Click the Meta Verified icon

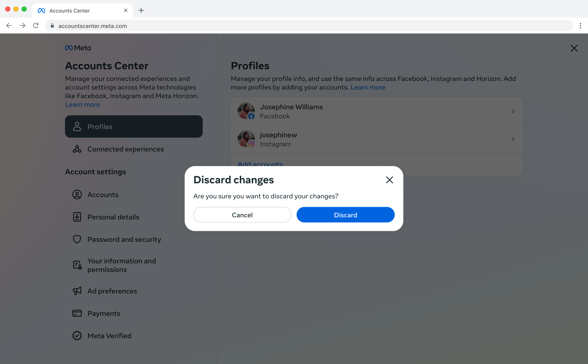77,336
